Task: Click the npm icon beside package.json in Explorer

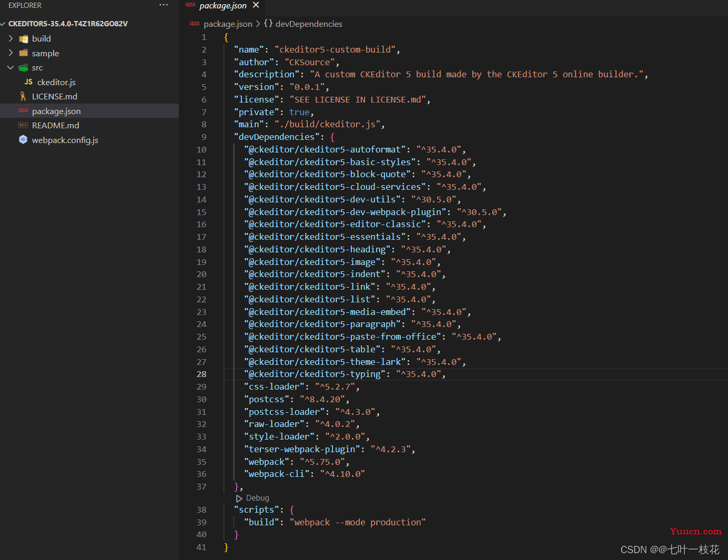Action: 23,110
